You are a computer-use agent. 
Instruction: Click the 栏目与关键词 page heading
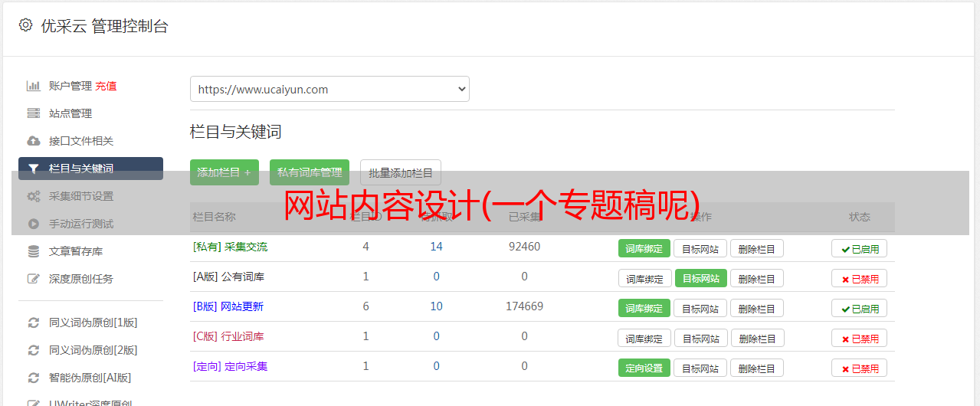236,132
